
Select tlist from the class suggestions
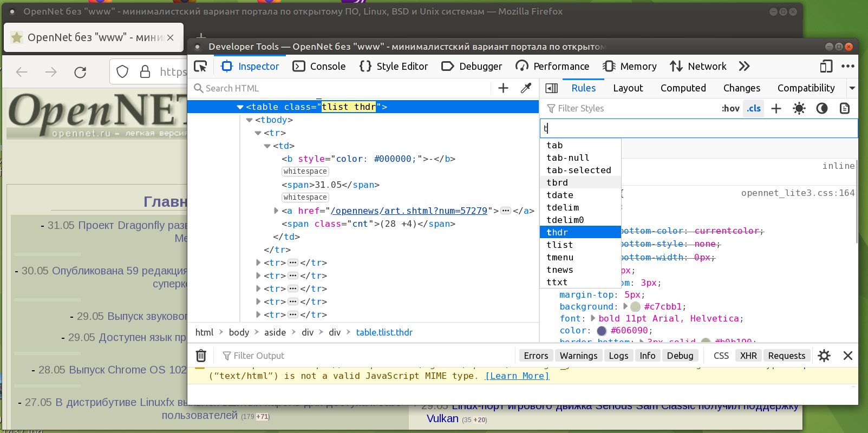(559, 245)
